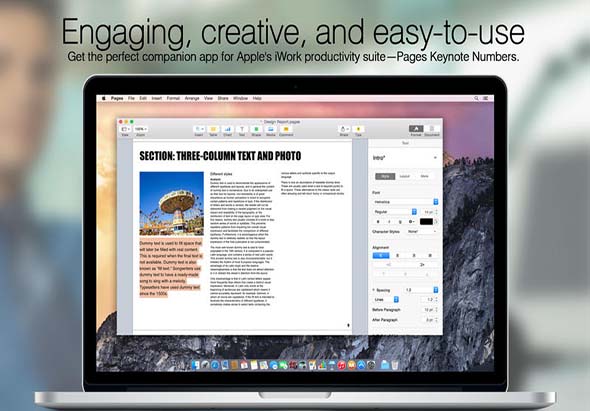Select justified text alignment
Viewport: 590px width, 411px height.
tap(430, 256)
